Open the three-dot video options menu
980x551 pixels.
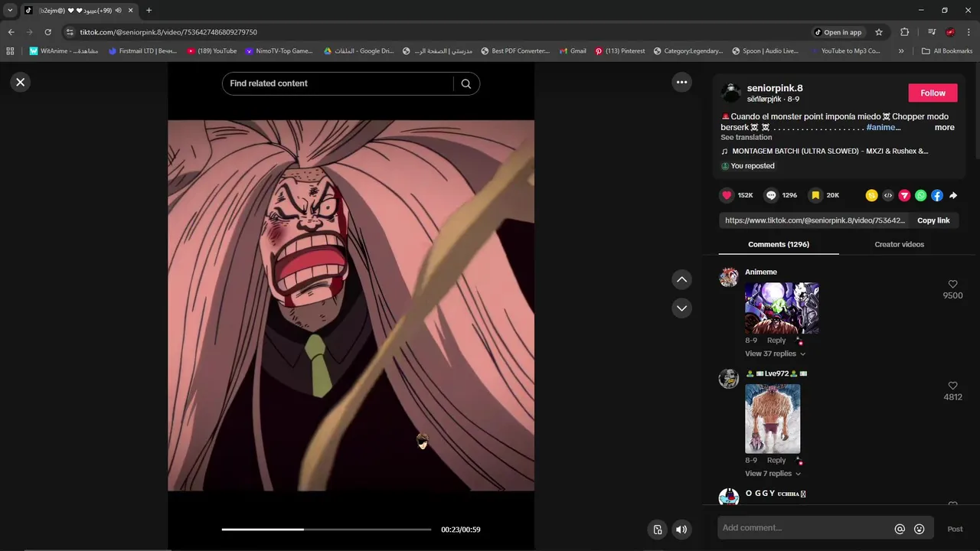coord(681,82)
